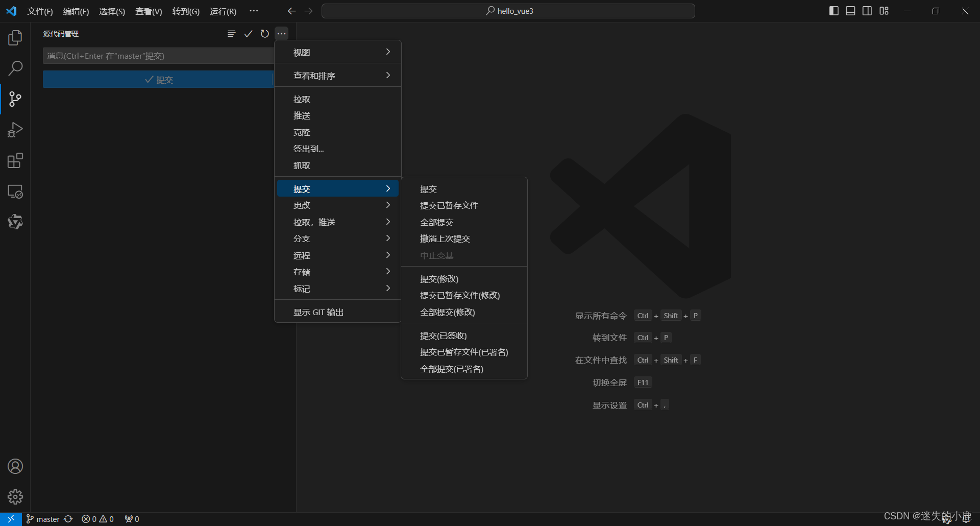Select 推送 in the menu
Image resolution: width=980 pixels, height=526 pixels.
338,116
